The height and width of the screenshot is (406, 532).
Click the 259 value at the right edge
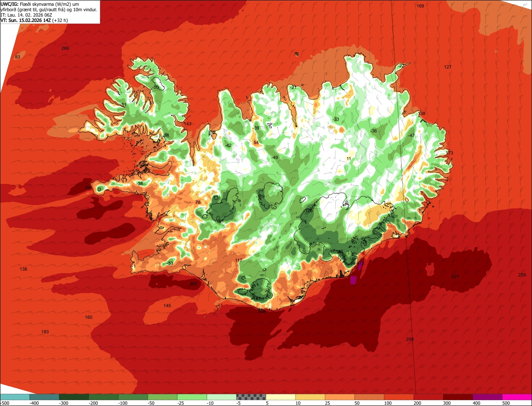pyautogui.click(x=522, y=275)
